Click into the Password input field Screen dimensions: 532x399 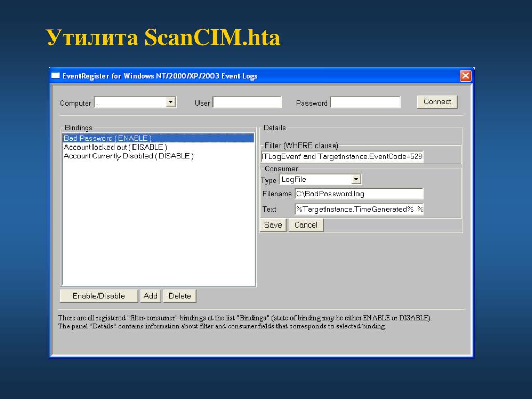click(x=365, y=102)
